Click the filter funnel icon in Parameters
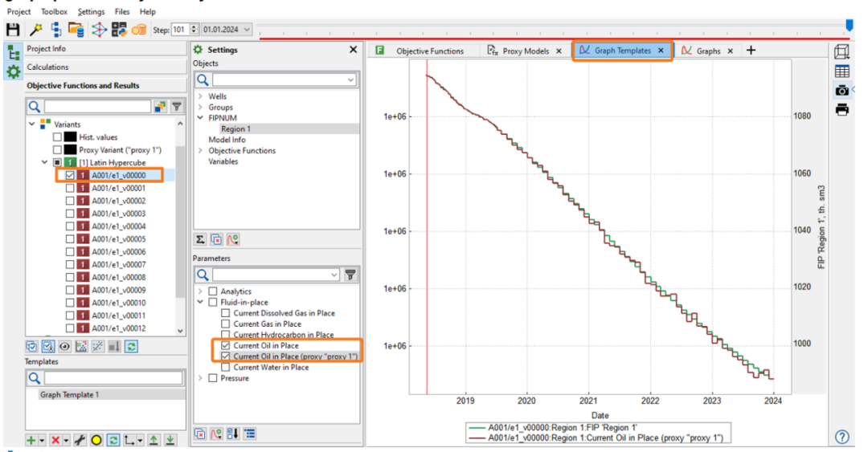Image resolution: width=868 pixels, height=452 pixels. [350, 275]
